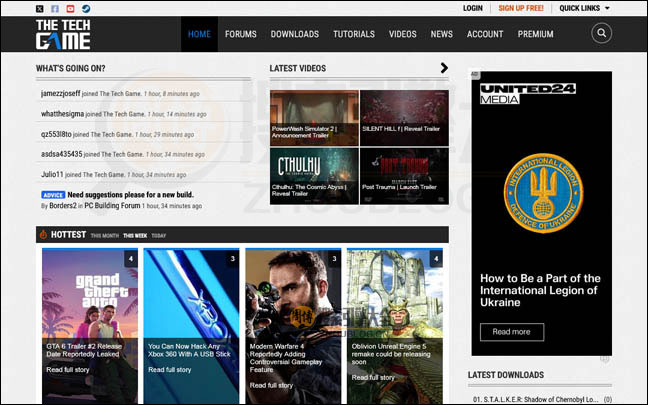The image size is (648, 405).
Task: Open Hack Any Xbox 360 With USB story title
Action: click(x=189, y=350)
